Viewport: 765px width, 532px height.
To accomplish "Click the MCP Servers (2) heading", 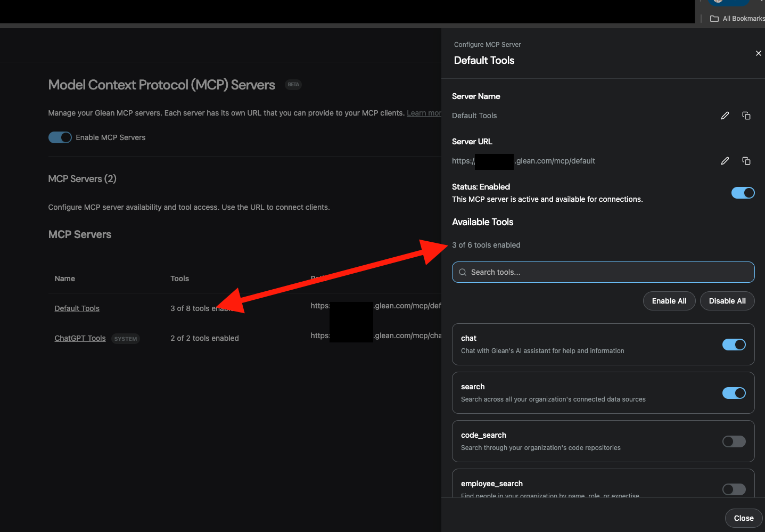I will (x=82, y=179).
